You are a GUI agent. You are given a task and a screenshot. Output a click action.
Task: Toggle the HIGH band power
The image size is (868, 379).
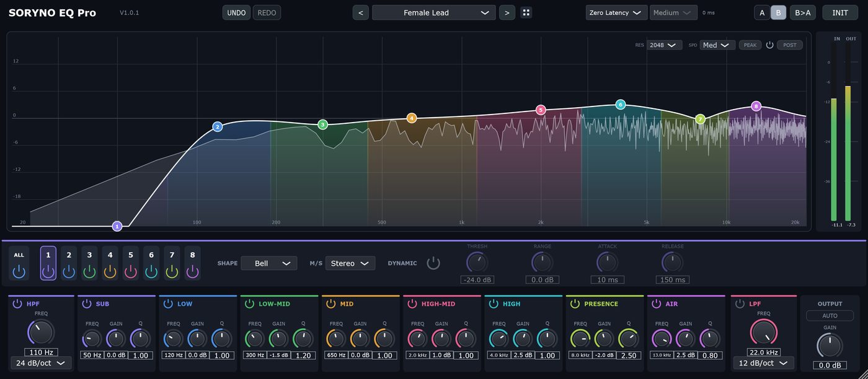tap(494, 303)
